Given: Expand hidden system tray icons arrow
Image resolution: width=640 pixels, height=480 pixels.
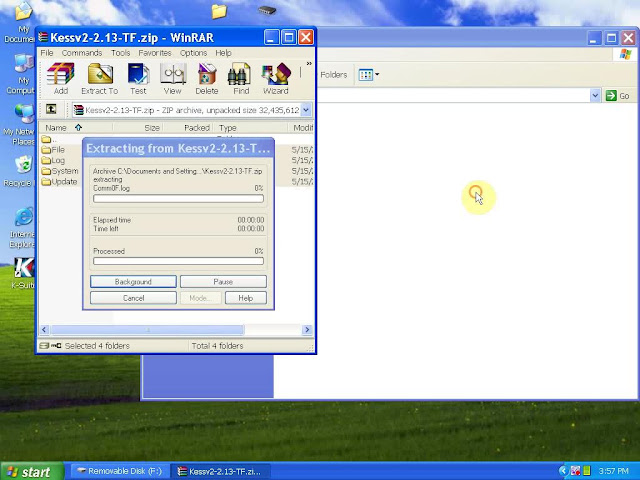Looking at the screenshot, I should click(x=563, y=471).
